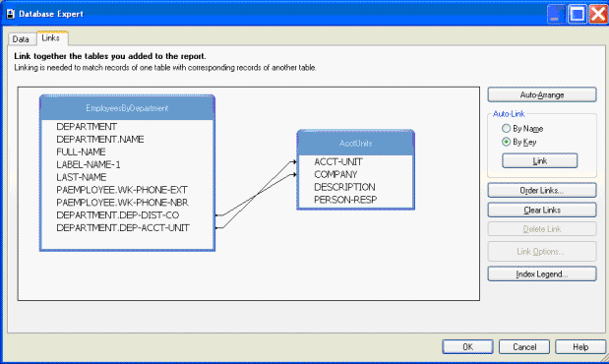Open Help for the dialog

(x=580, y=347)
